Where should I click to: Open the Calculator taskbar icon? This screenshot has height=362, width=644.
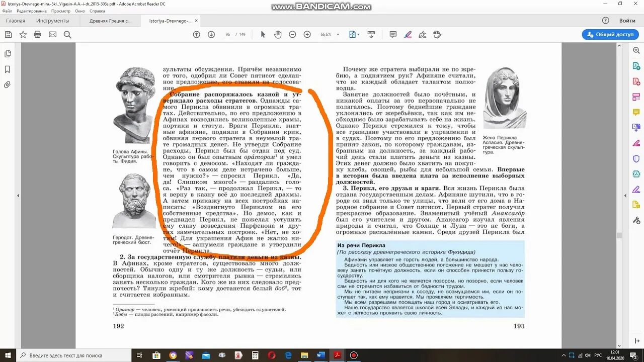(x=255, y=355)
